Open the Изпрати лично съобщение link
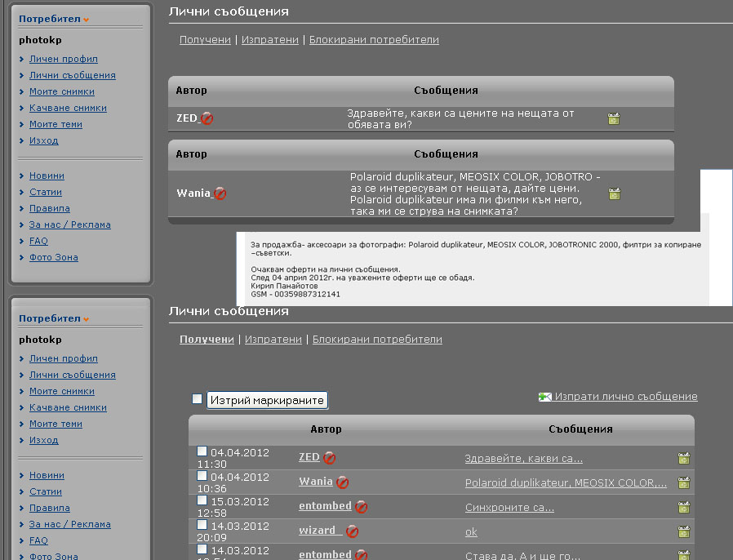The image size is (733, 560). pos(626,397)
